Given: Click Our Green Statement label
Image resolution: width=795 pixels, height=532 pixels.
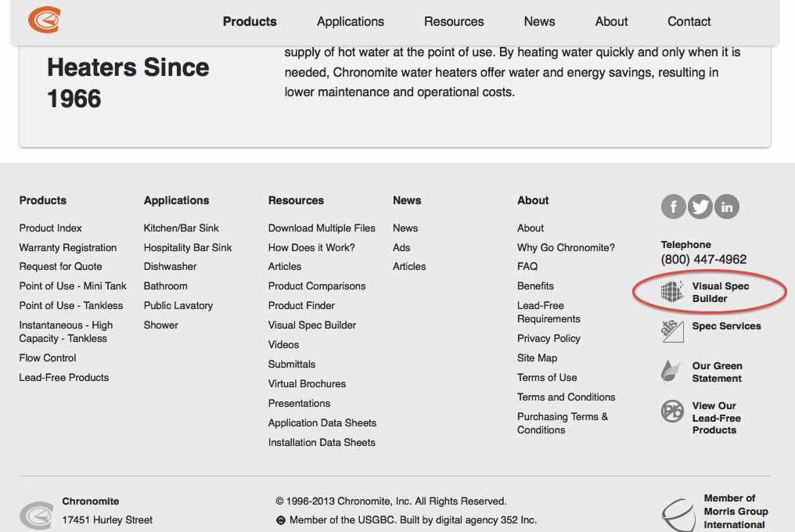Looking at the screenshot, I should 717,372.
